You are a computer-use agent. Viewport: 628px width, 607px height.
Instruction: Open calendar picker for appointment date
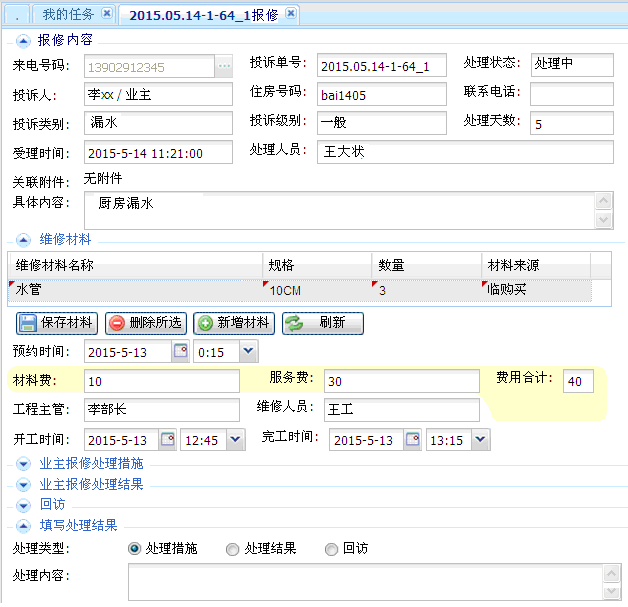(x=180, y=352)
